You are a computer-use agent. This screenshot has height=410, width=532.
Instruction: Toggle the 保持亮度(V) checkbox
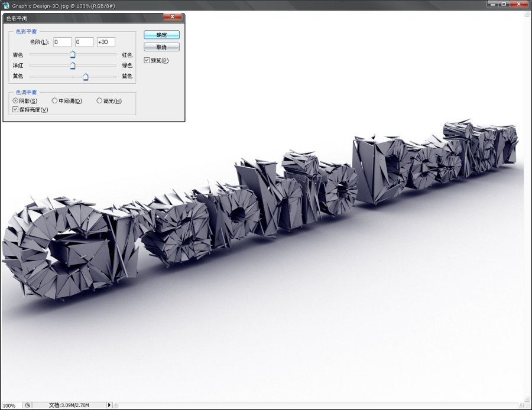click(15, 109)
